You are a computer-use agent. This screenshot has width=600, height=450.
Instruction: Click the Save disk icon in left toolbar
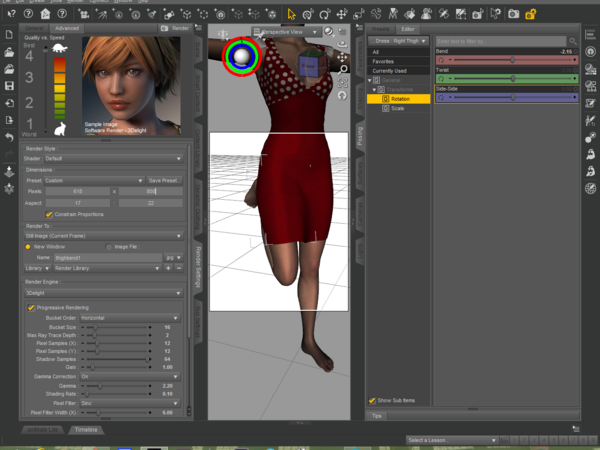click(9, 86)
